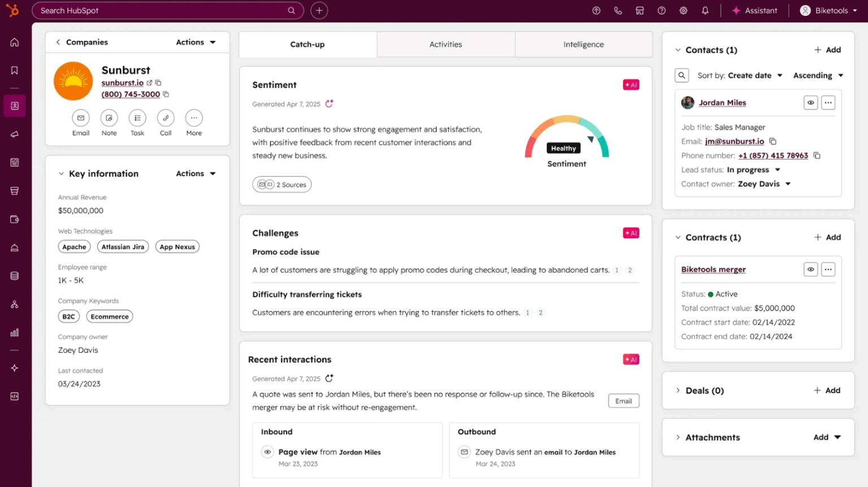
Task: Copy Jordan Miles' phone number
Action: click(x=817, y=156)
